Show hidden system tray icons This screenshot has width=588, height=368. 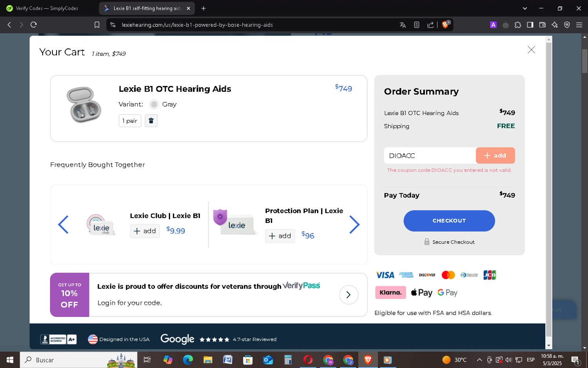(479, 360)
